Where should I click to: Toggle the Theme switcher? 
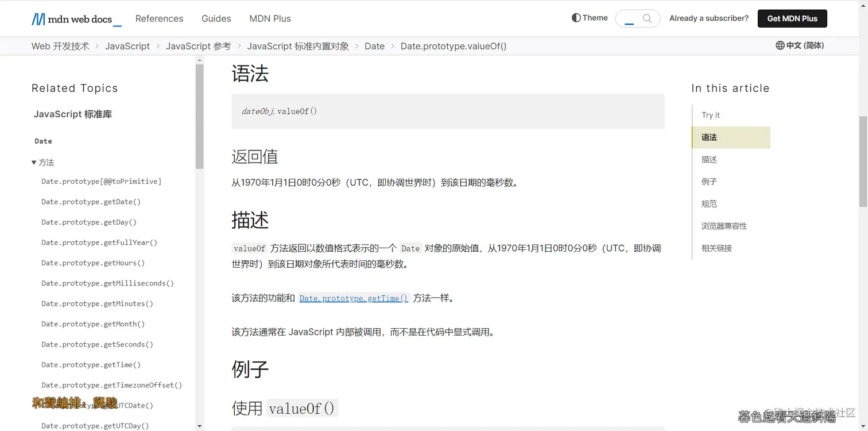(590, 18)
